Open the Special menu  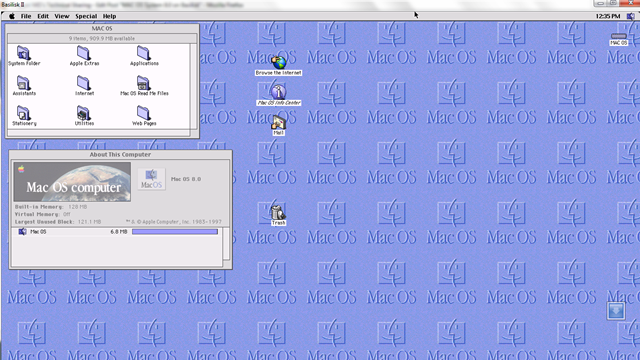86,16
